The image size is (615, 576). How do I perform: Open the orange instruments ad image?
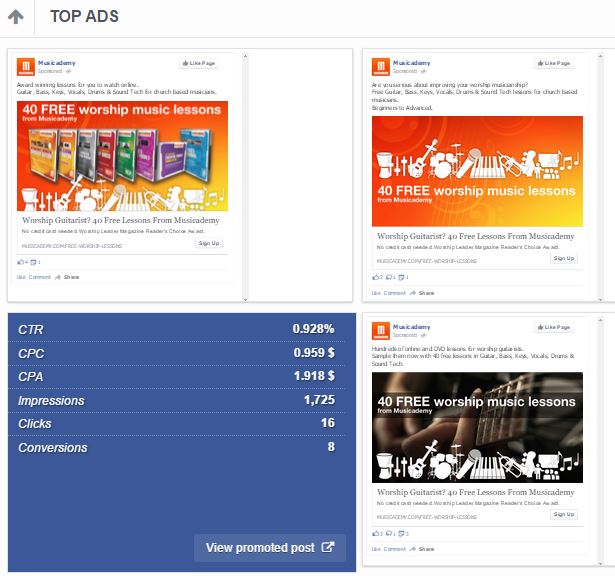pyautogui.click(x=477, y=171)
